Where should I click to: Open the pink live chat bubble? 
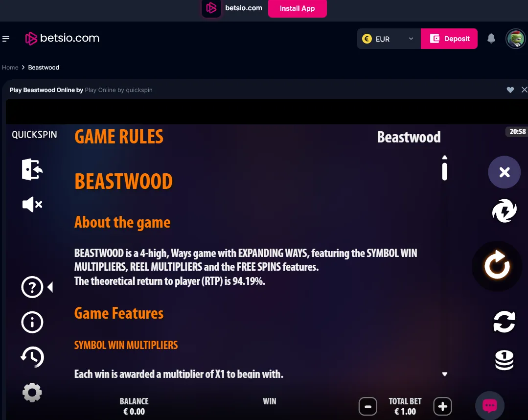(490, 405)
